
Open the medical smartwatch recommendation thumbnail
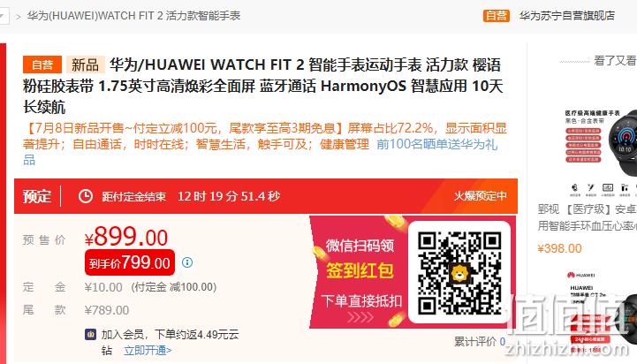(601, 152)
